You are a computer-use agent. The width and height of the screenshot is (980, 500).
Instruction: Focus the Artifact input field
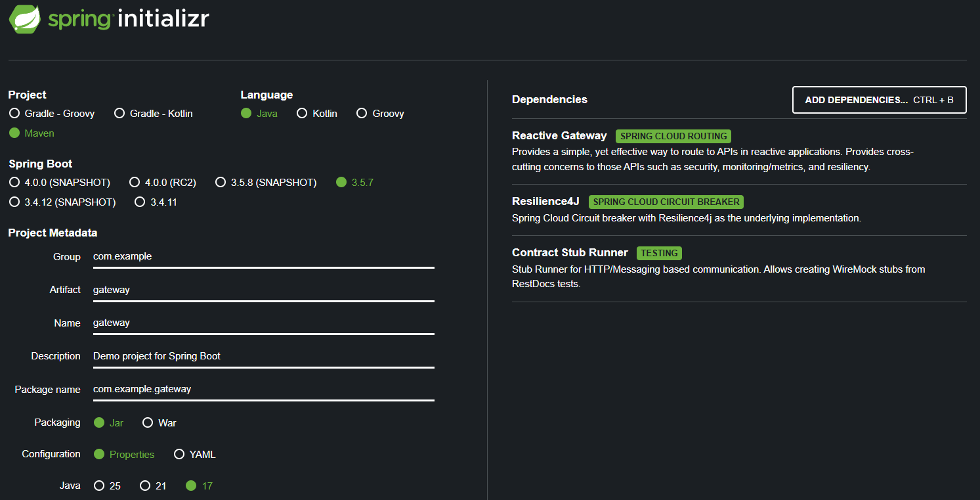tap(264, 290)
